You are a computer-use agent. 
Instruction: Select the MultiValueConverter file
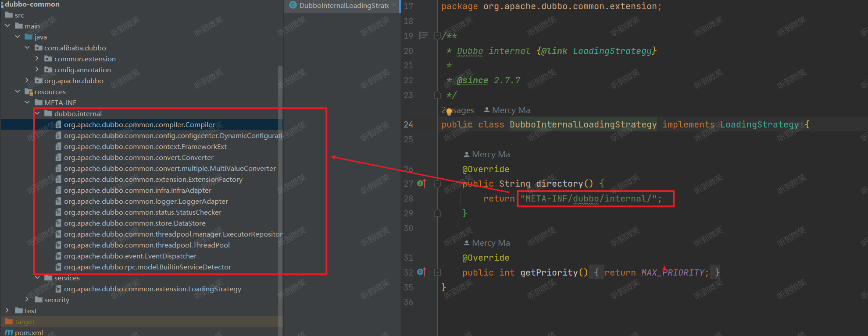170,169
